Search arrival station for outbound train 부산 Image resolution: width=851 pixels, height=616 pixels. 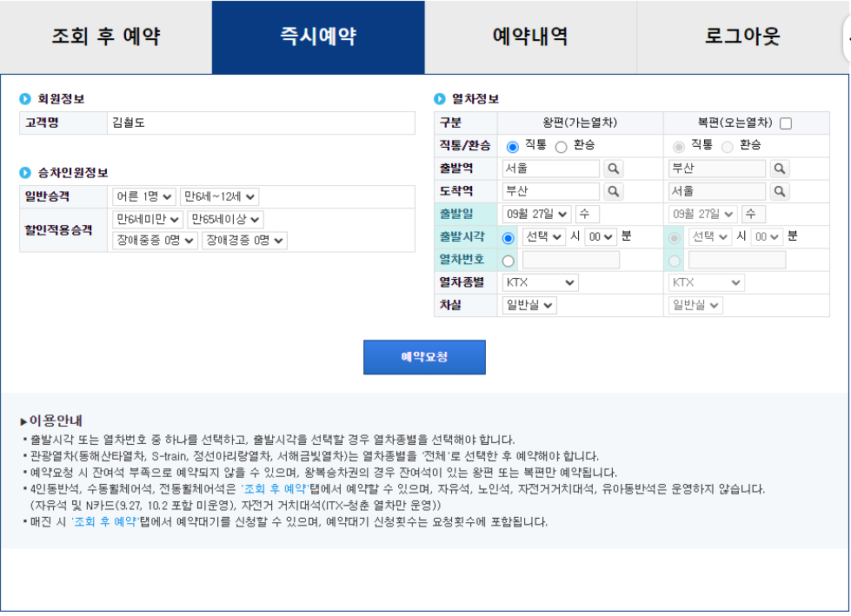pyautogui.click(x=614, y=191)
